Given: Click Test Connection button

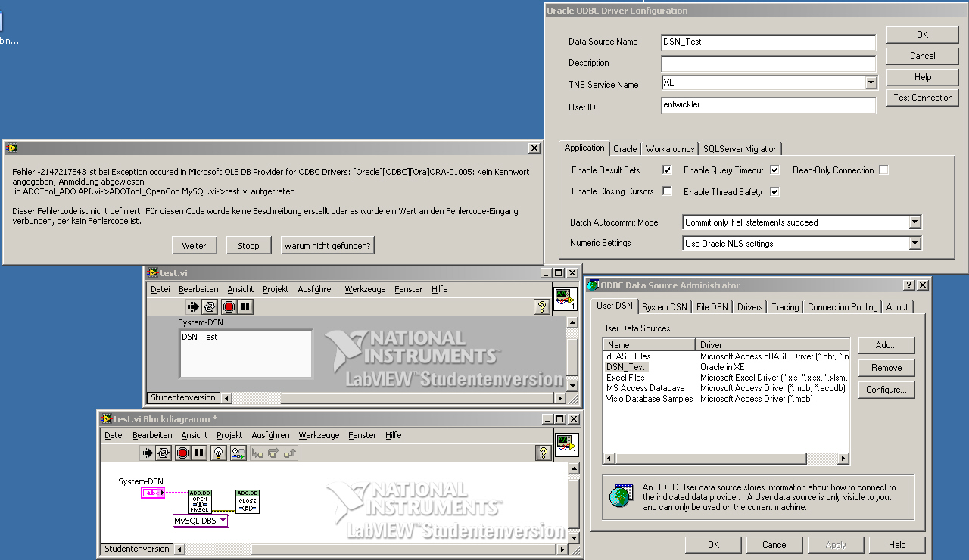Looking at the screenshot, I should [923, 98].
